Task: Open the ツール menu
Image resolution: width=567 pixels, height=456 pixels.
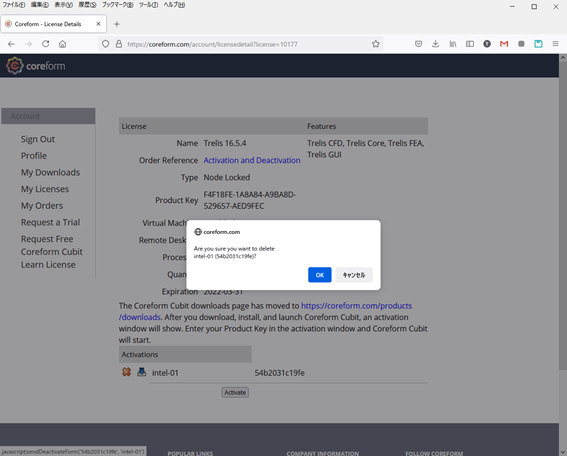Action: coord(149,5)
